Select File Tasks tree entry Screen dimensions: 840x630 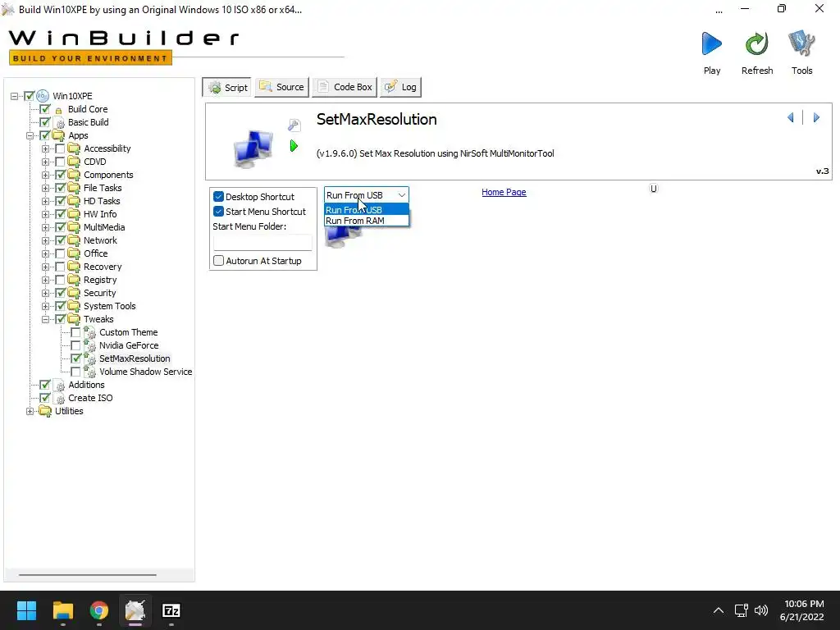point(103,188)
